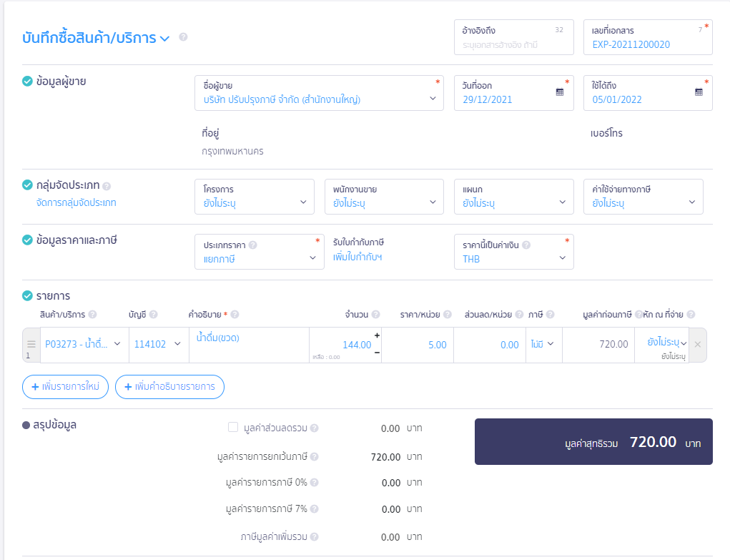Open บันทึกซื้อสินค้า/บริการ title dropdown

(165, 38)
